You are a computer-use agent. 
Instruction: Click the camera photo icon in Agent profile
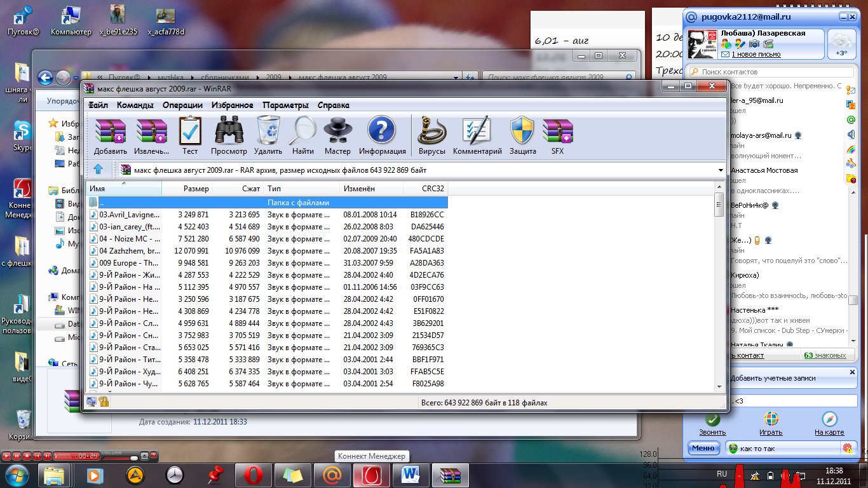point(754,44)
